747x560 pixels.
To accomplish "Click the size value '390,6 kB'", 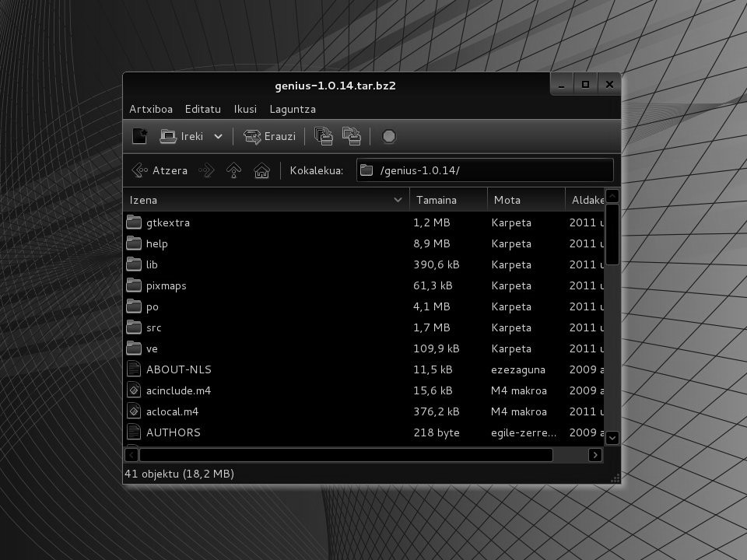I will [437, 264].
